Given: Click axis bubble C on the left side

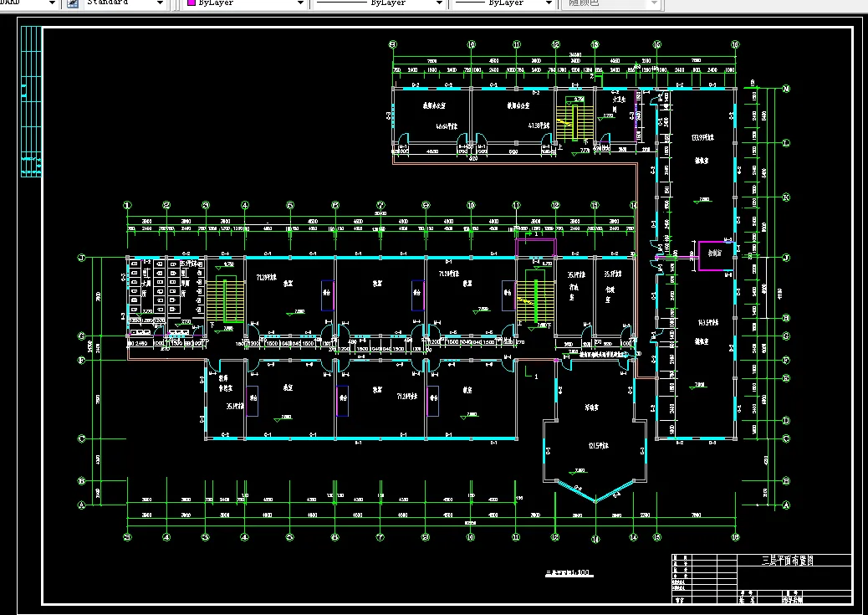Looking at the screenshot, I should coord(81,438).
